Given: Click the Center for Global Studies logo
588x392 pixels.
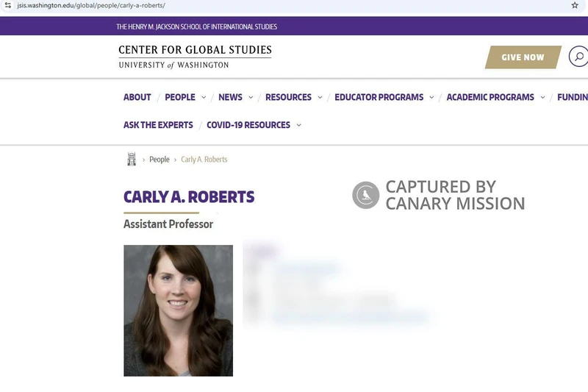Looking at the screenshot, I should pyautogui.click(x=195, y=57).
